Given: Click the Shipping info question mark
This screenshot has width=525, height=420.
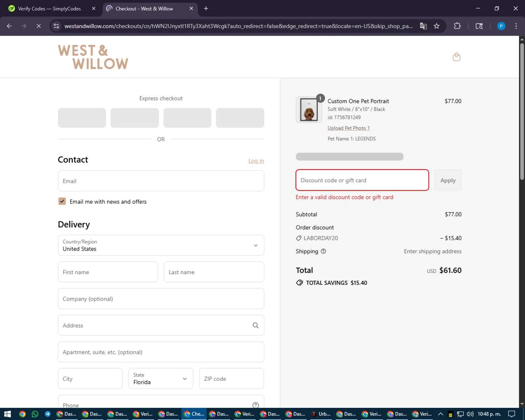Looking at the screenshot, I should coord(323,251).
